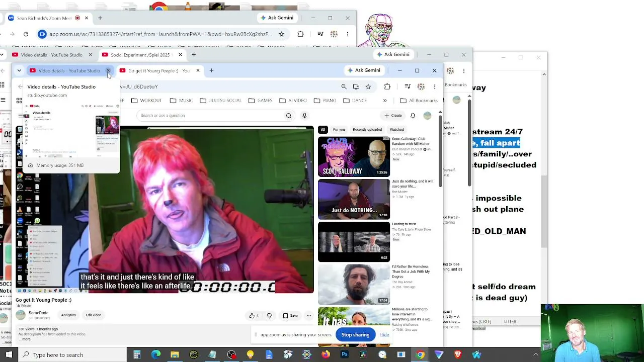Click the YouTube search input field
This screenshot has height=362, width=644.
tap(210, 116)
